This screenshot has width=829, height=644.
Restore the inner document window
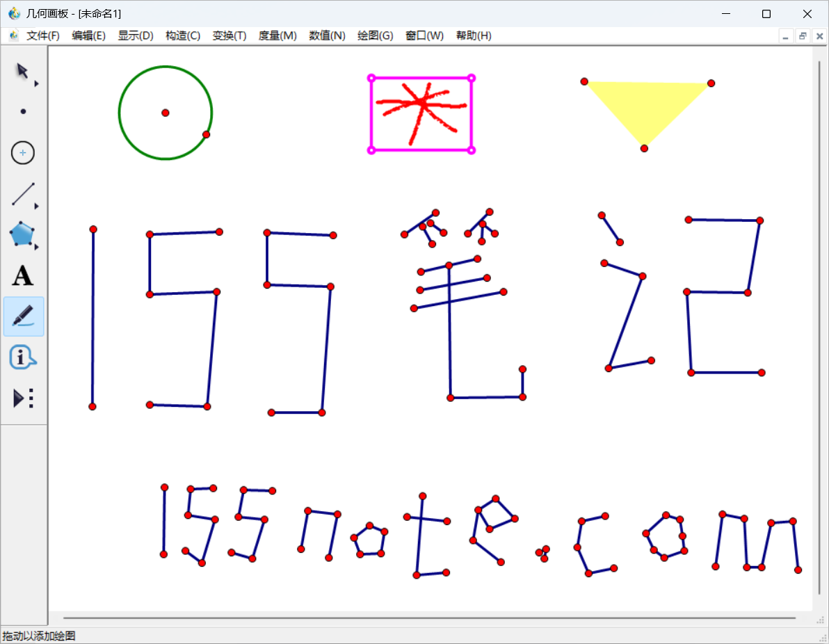803,36
